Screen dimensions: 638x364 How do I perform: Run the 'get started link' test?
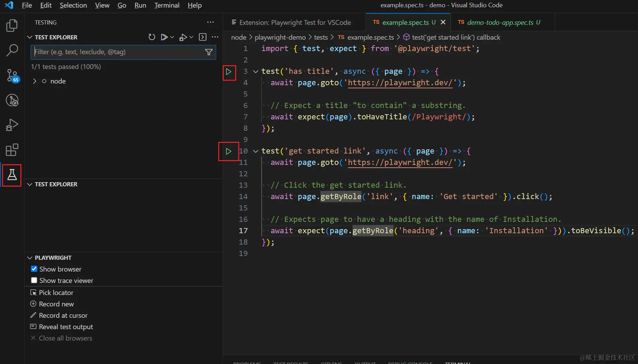tap(228, 151)
